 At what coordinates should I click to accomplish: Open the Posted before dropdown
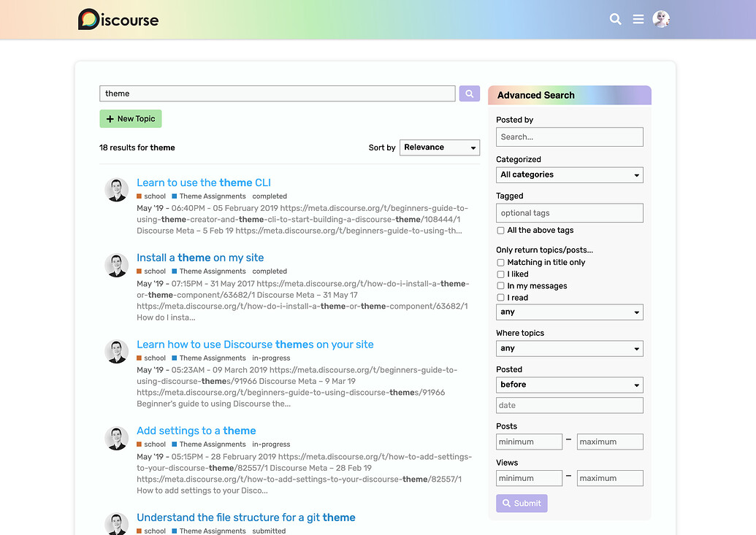coord(569,385)
